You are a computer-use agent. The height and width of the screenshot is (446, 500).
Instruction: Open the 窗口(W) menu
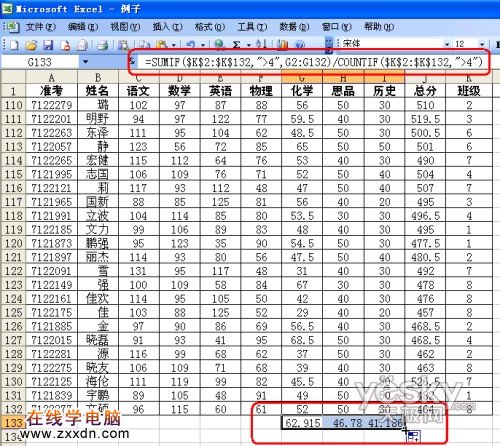337,27
